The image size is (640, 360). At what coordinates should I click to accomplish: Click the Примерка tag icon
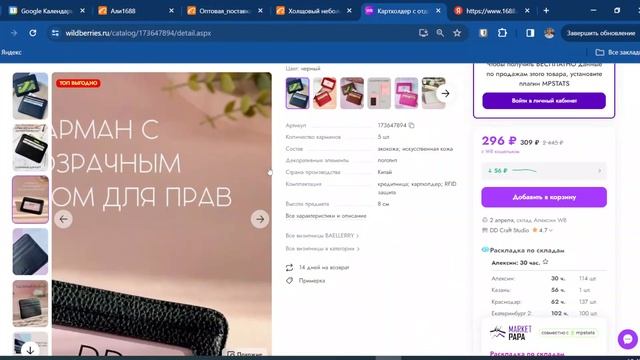289,281
